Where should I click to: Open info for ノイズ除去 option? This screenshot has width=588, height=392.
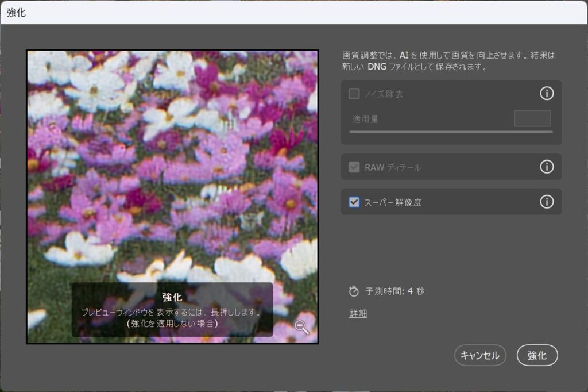click(x=547, y=93)
